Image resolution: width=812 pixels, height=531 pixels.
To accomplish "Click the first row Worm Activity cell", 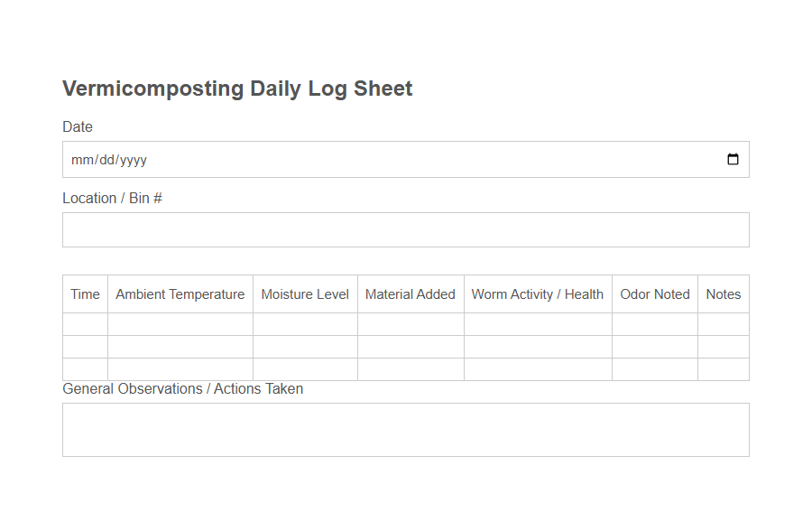I will [x=538, y=322].
